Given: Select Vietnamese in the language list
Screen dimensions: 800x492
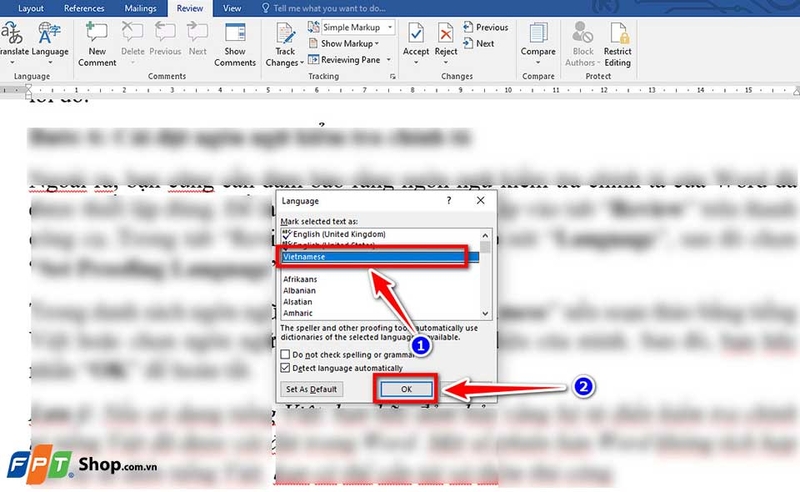Looking at the screenshot, I should 380,257.
